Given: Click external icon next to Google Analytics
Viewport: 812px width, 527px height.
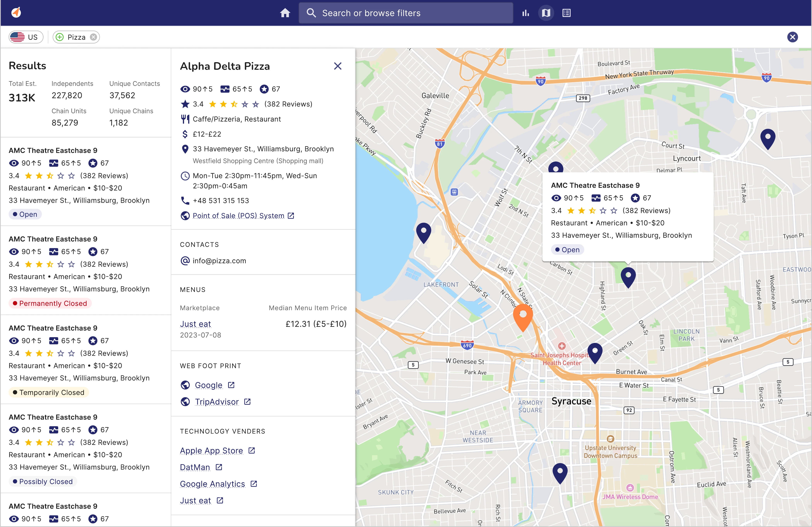Looking at the screenshot, I should pyautogui.click(x=253, y=484).
